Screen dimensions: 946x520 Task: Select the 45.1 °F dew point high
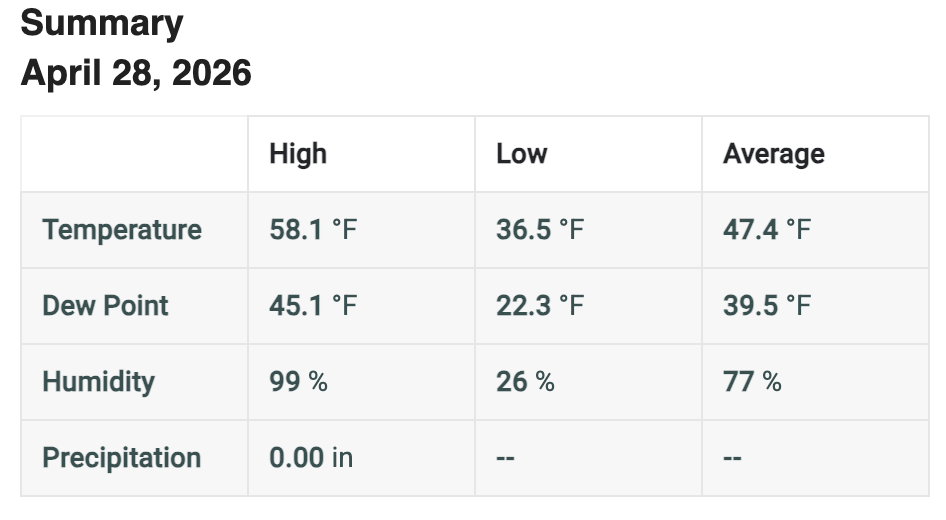click(x=313, y=306)
